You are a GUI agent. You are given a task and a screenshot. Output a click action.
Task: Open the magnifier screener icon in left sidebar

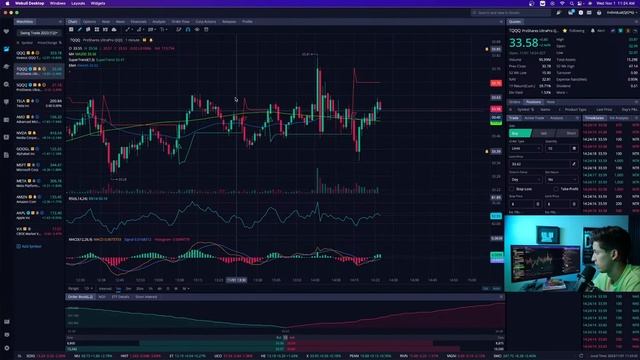(6, 84)
